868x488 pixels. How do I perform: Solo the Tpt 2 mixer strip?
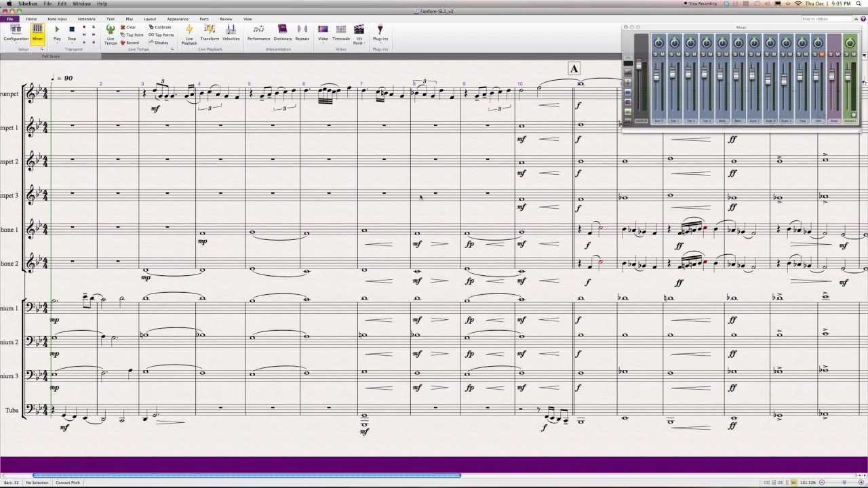(x=687, y=54)
